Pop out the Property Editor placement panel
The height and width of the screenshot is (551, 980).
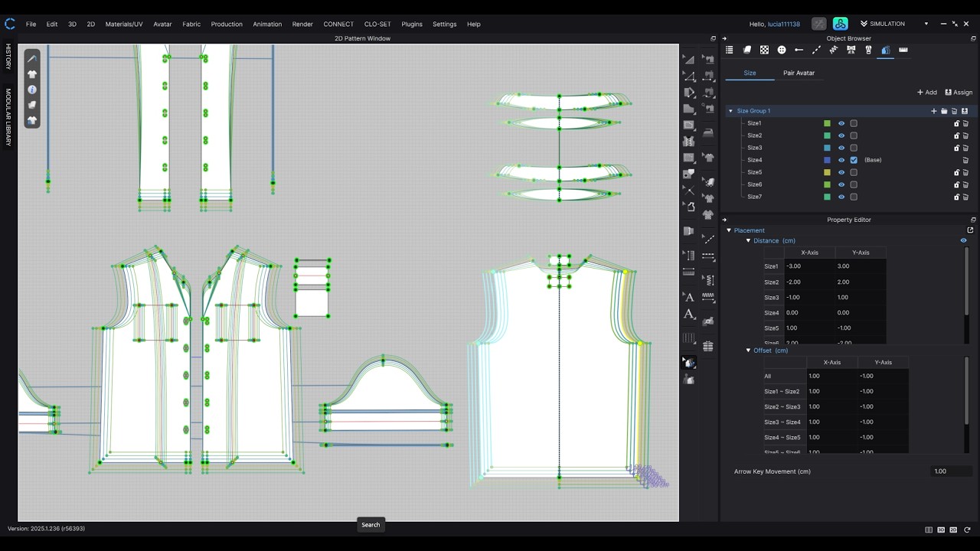(x=970, y=230)
